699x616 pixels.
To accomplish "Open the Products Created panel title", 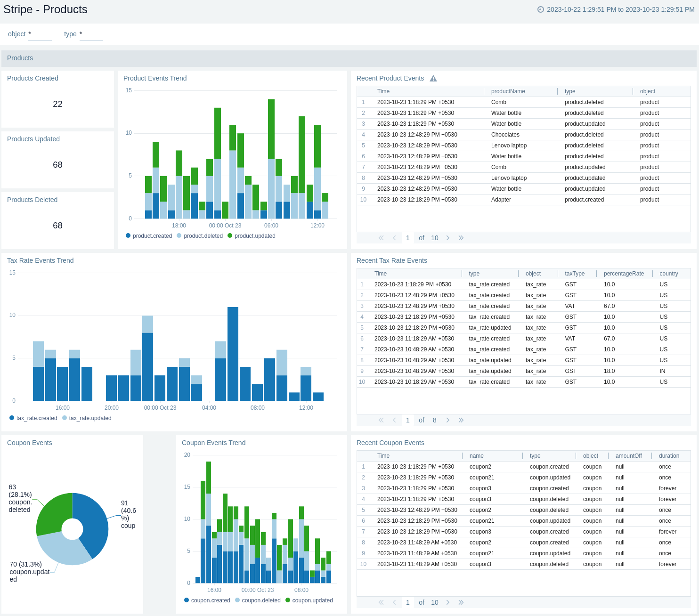I will 33,78.
